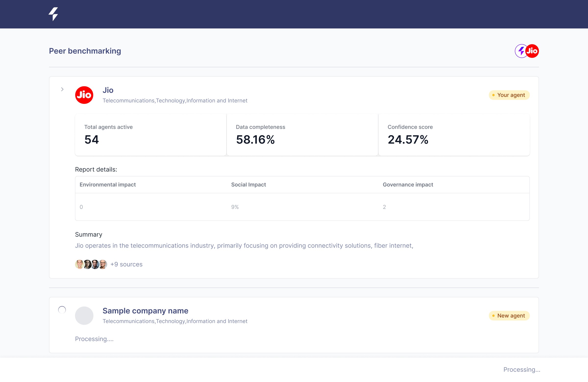Click the first source avatar
588x382 pixels.
coord(79,264)
